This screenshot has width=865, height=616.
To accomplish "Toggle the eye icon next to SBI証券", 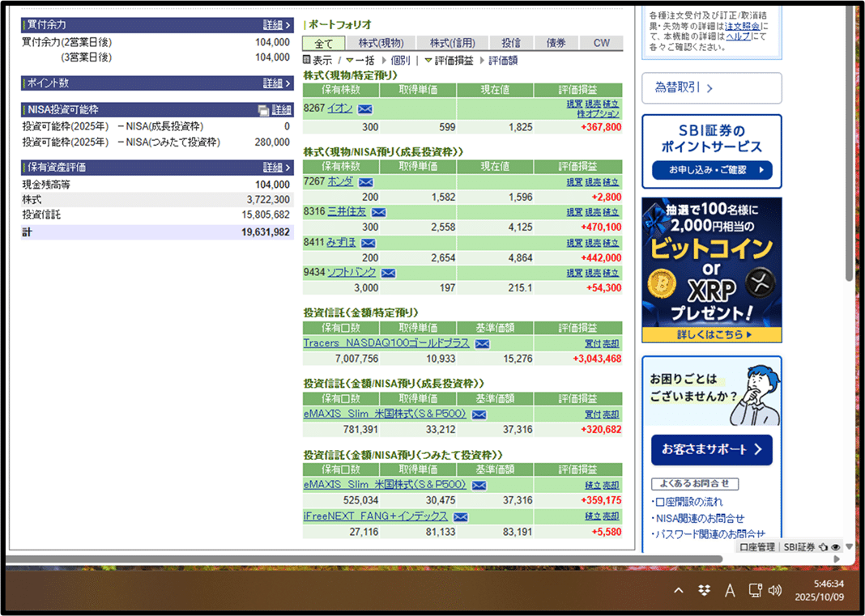I will (835, 547).
